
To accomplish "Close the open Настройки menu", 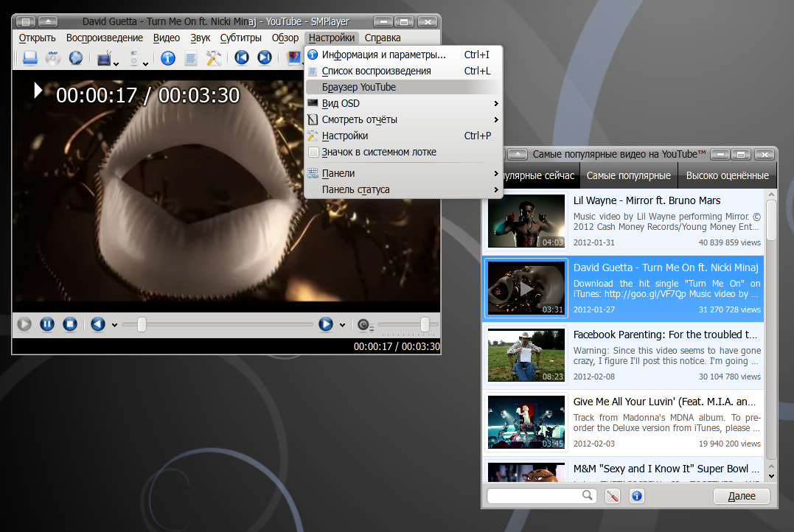I will (332, 38).
